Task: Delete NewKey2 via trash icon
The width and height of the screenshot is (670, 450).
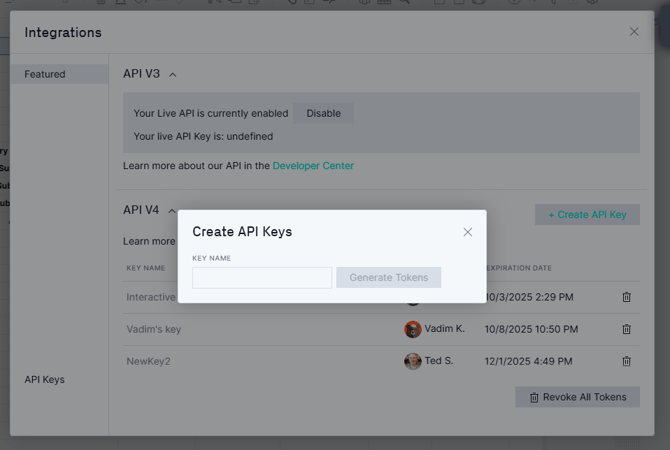Action: (626, 361)
